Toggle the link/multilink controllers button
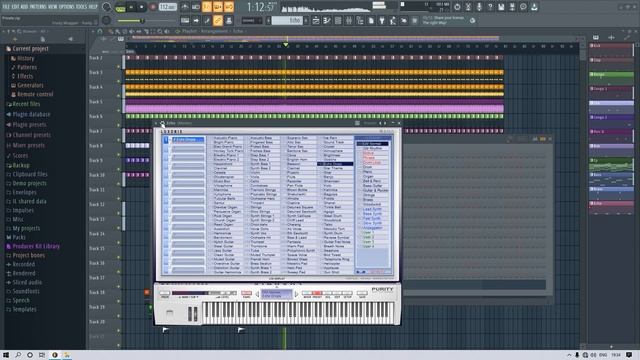Image resolution: width=640 pixels, height=360 pixels. pos(218,20)
